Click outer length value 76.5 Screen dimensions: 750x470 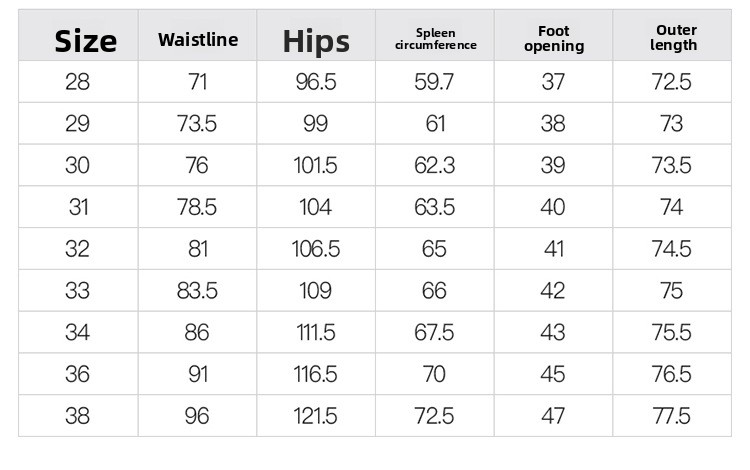pyautogui.click(x=672, y=374)
